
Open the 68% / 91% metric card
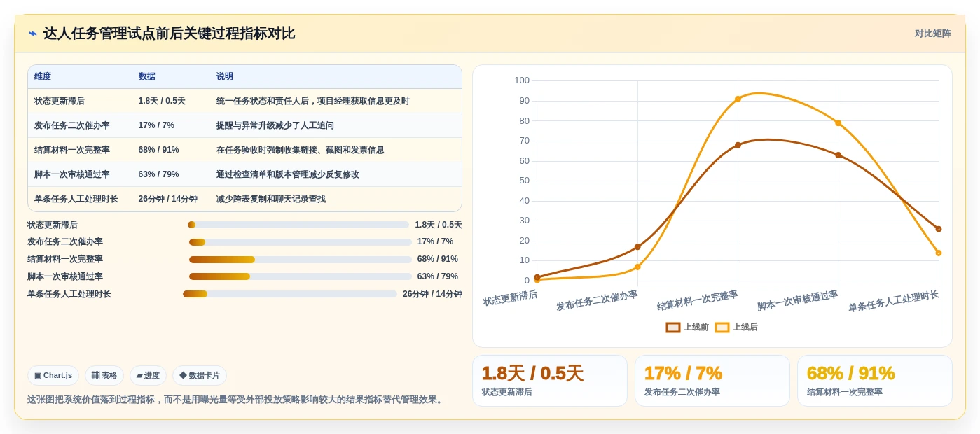click(875, 381)
